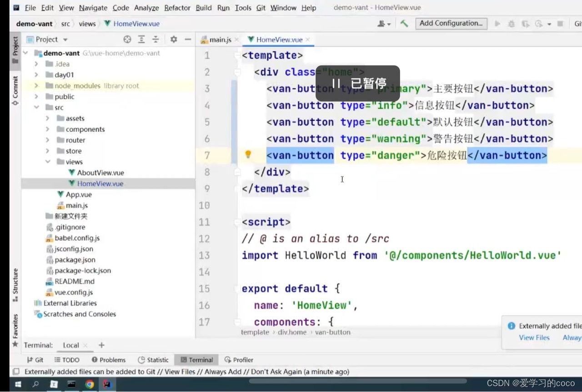Image resolution: width=582 pixels, height=392 pixels.
Task: Open the Git menu
Action: (x=261, y=8)
